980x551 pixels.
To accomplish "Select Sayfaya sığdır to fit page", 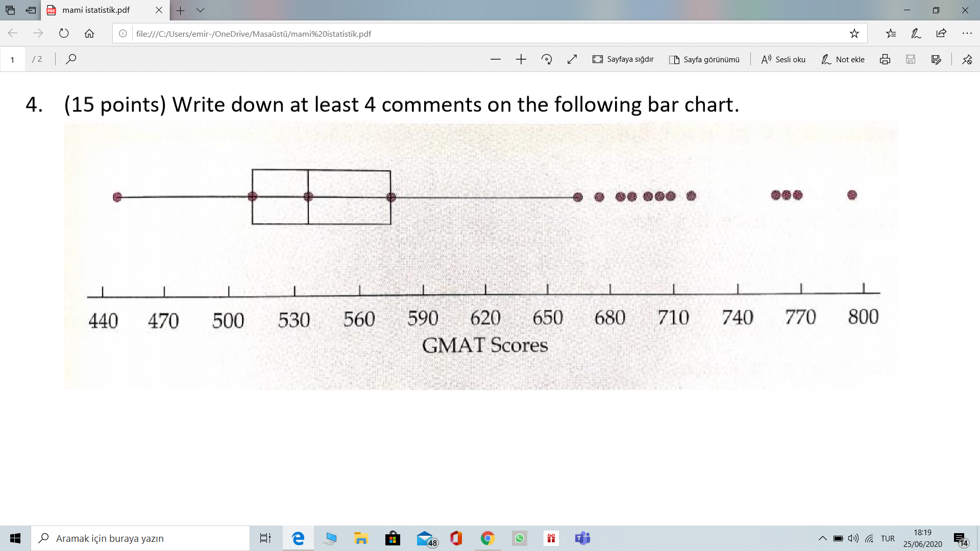I will 623,59.
